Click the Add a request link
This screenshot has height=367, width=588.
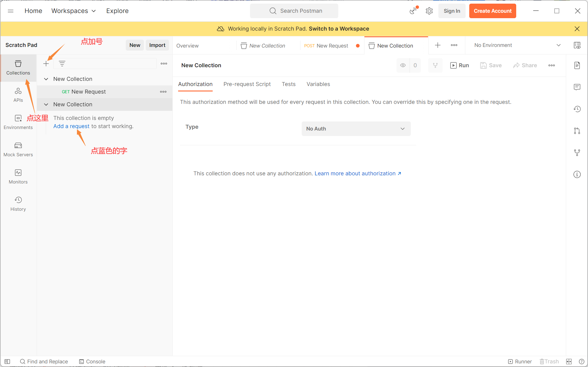[x=71, y=126]
